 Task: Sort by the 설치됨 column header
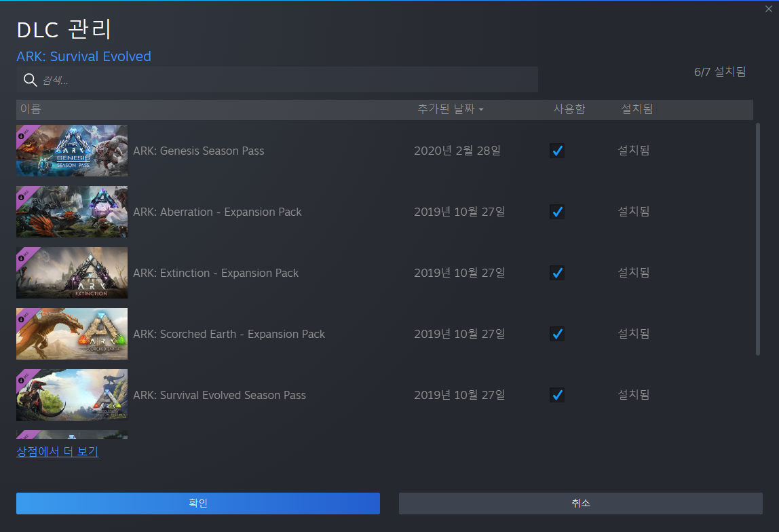[x=637, y=109]
